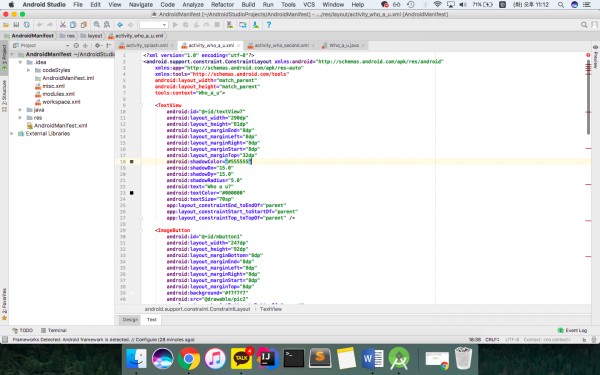The height and width of the screenshot is (375, 600).
Task: Click the navigate Back blue arrow icon
Action: coord(120,25)
